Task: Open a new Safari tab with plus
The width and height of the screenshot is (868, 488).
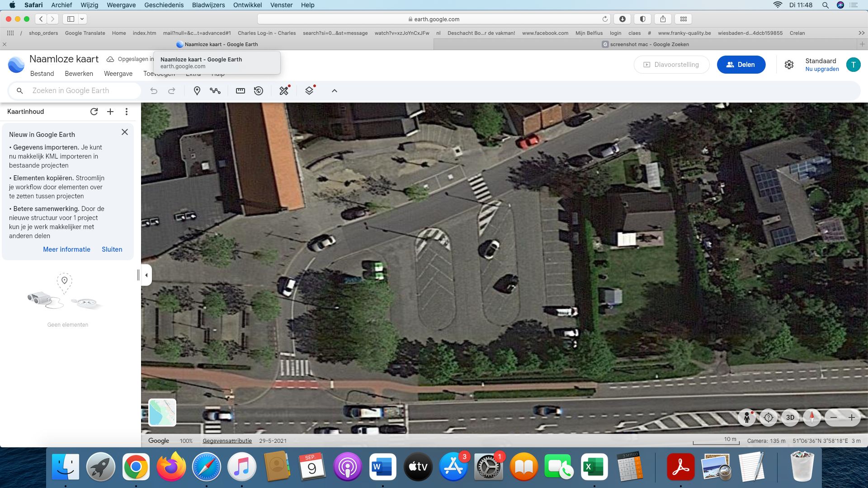Action: click(x=862, y=44)
